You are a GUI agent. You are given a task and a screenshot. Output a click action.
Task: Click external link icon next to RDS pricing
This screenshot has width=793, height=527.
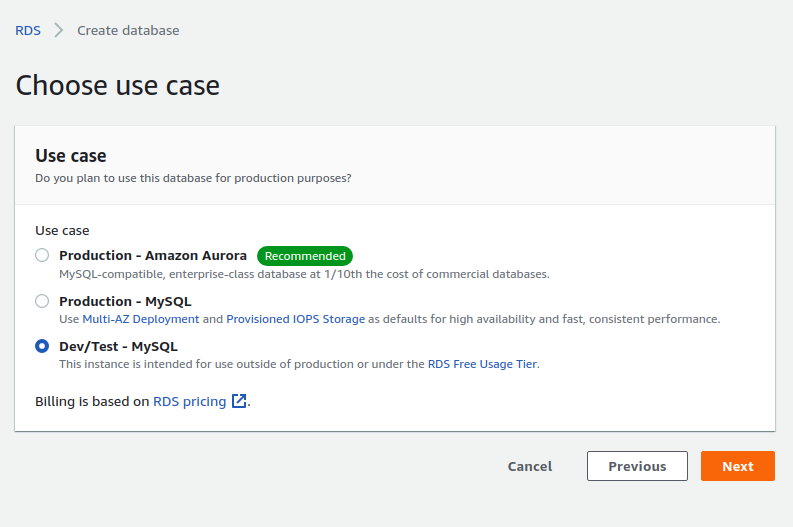239,401
